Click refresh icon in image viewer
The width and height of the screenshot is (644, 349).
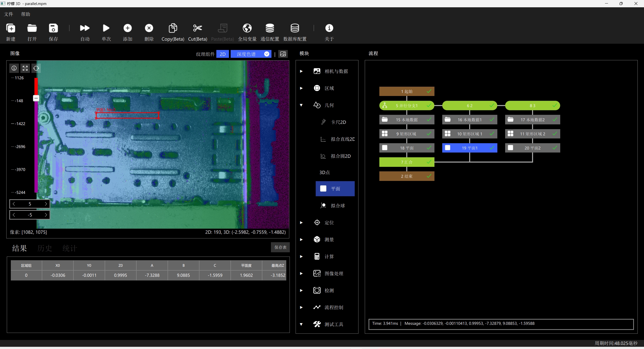(36, 68)
